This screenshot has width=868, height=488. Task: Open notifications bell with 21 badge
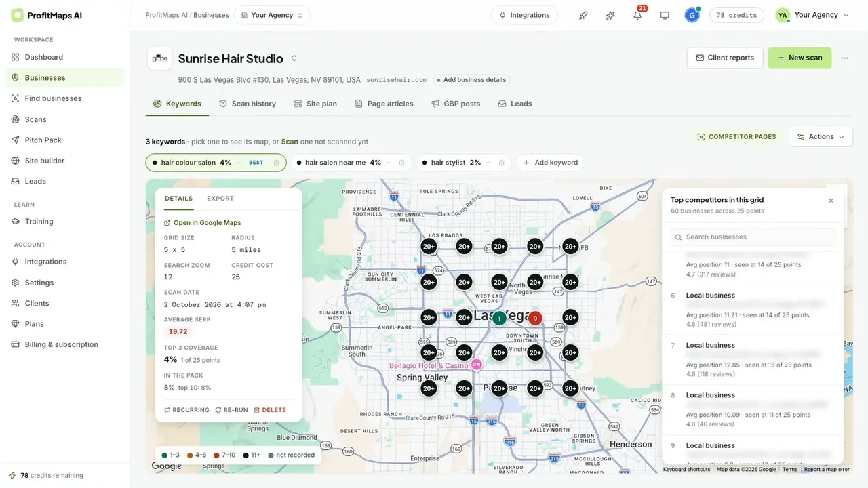637,15
